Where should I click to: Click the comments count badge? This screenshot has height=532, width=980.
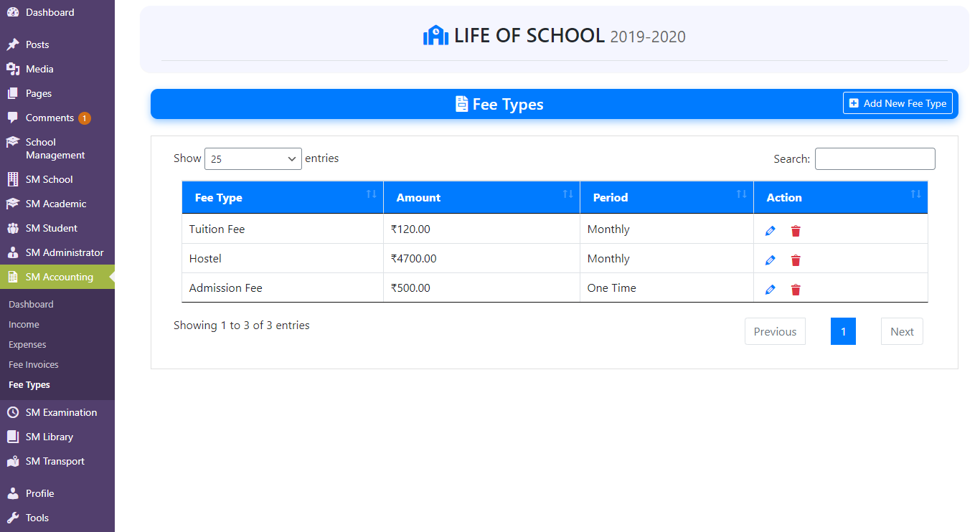85,118
